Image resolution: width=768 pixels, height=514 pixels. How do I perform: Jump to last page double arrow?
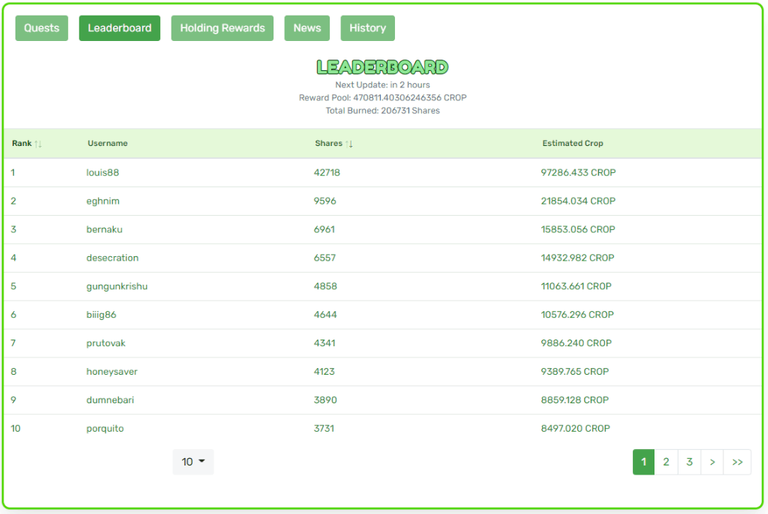[x=737, y=462]
